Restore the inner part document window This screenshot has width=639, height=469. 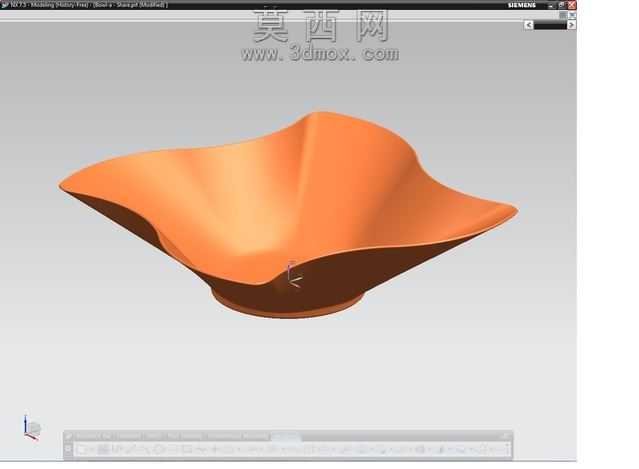[563, 15]
